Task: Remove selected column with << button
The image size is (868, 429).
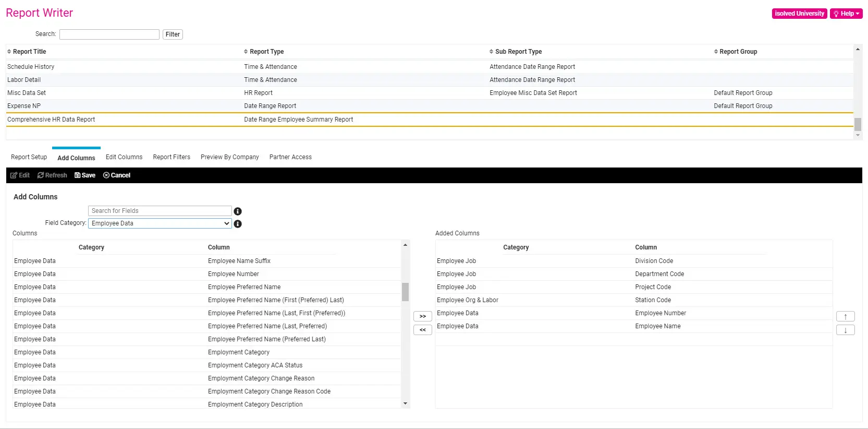Action: tap(423, 330)
